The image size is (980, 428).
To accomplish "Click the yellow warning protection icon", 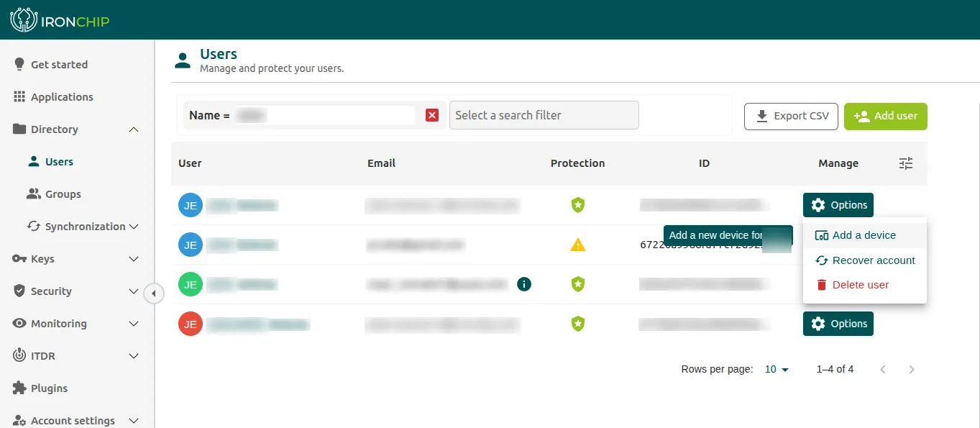I will click(578, 245).
